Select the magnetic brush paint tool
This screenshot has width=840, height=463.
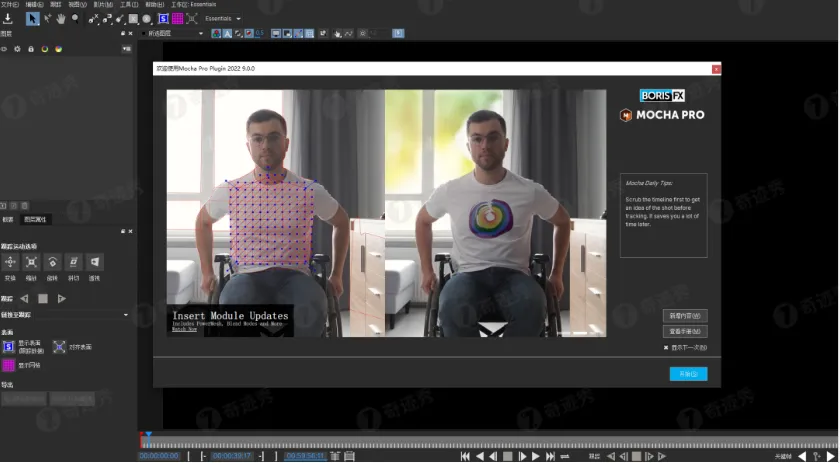pos(120,19)
